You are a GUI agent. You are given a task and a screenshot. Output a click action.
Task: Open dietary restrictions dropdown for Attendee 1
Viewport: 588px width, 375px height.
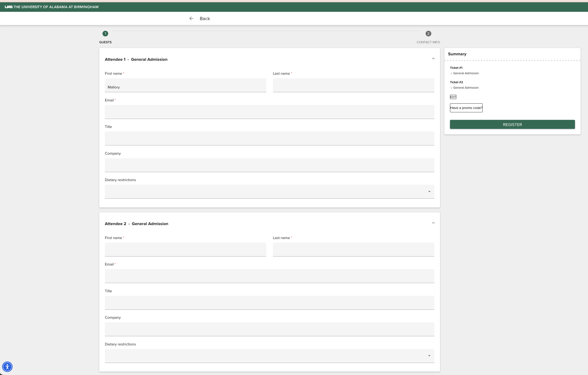pyautogui.click(x=429, y=192)
